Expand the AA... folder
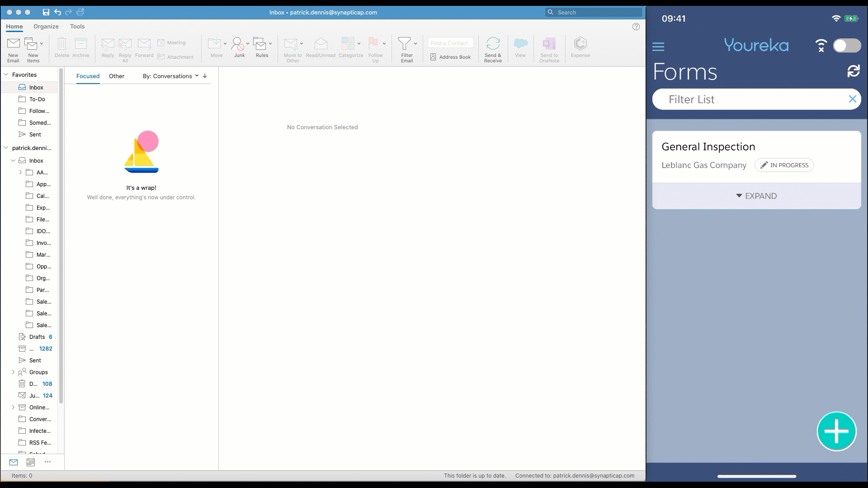The image size is (868, 488). [x=20, y=172]
